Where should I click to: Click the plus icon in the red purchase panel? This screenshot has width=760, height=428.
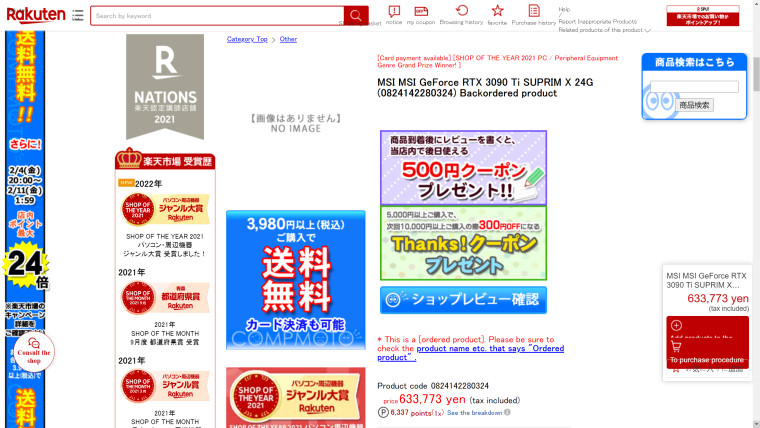coord(677,325)
